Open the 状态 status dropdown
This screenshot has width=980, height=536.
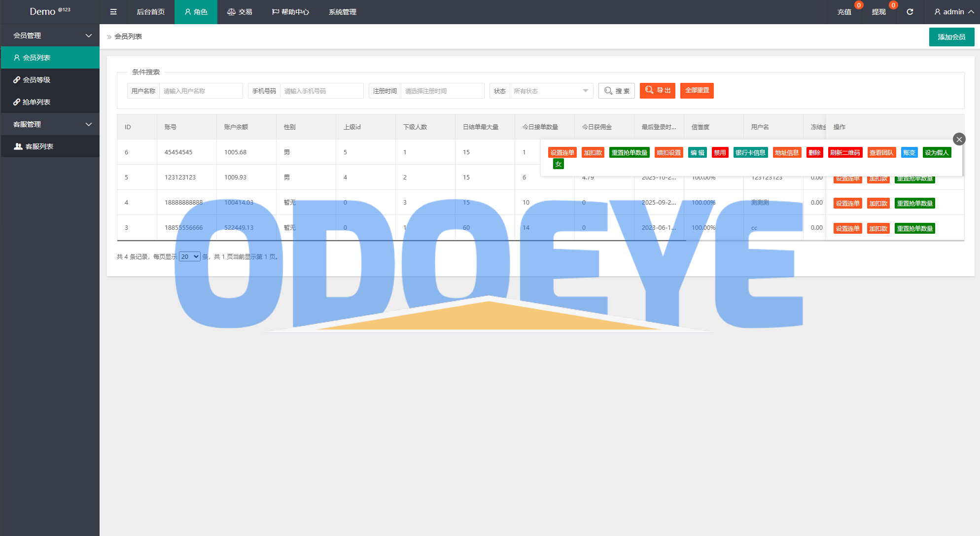coord(551,91)
